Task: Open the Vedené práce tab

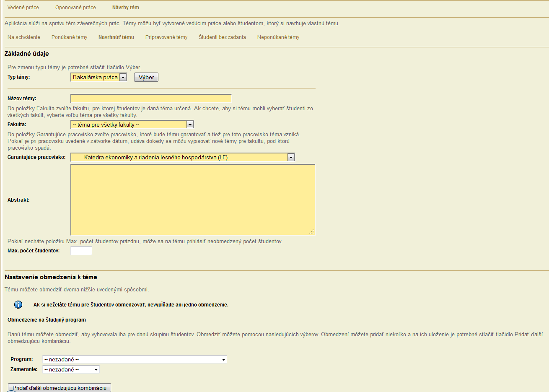Action: pos(23,8)
